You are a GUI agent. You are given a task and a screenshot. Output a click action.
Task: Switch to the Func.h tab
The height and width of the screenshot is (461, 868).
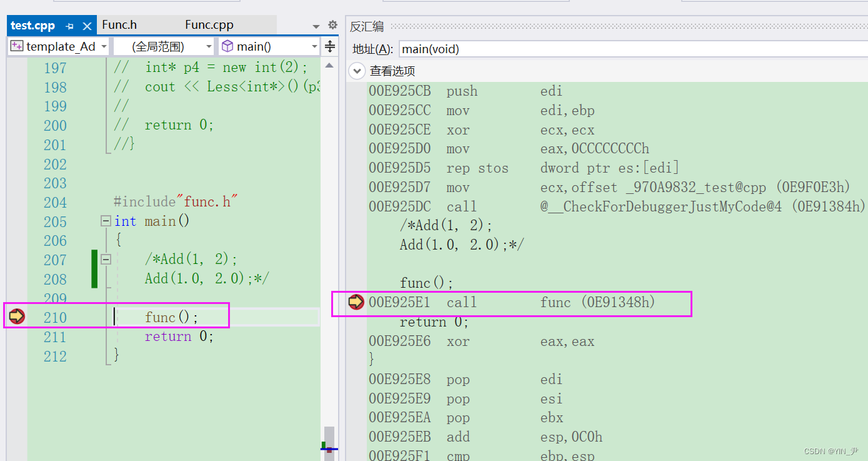pyautogui.click(x=119, y=25)
